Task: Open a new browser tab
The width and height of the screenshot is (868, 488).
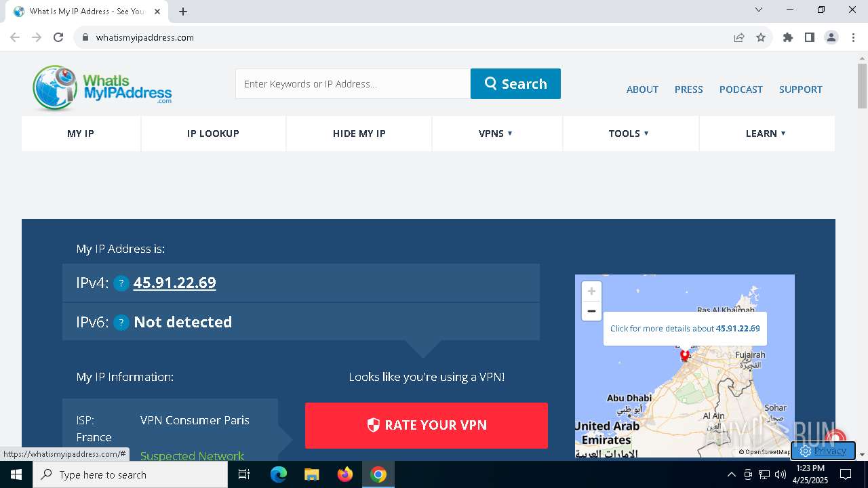Action: 183,12
